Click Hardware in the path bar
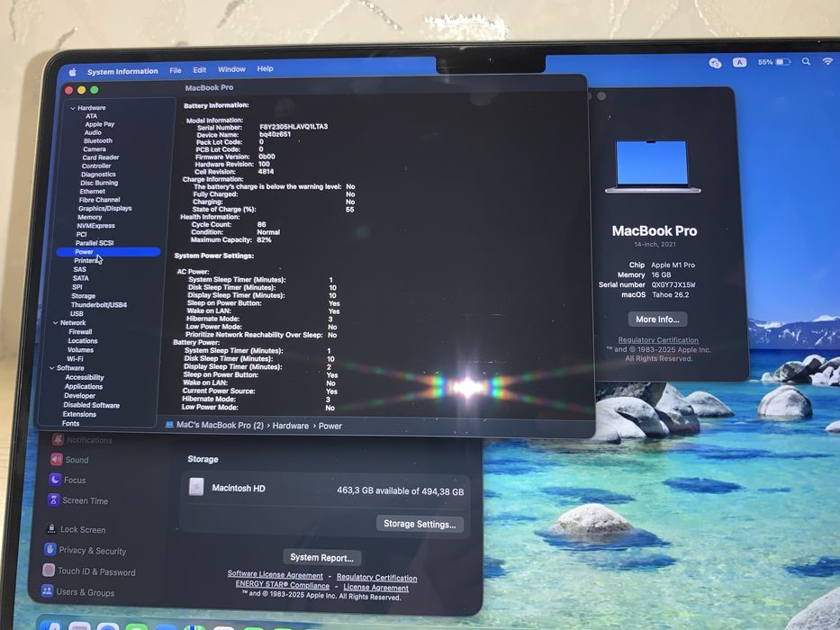840x630 pixels. [291, 426]
